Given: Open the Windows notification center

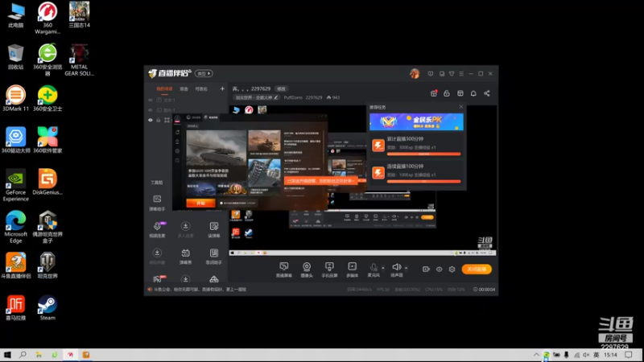Looking at the screenshot, I should point(629,355).
